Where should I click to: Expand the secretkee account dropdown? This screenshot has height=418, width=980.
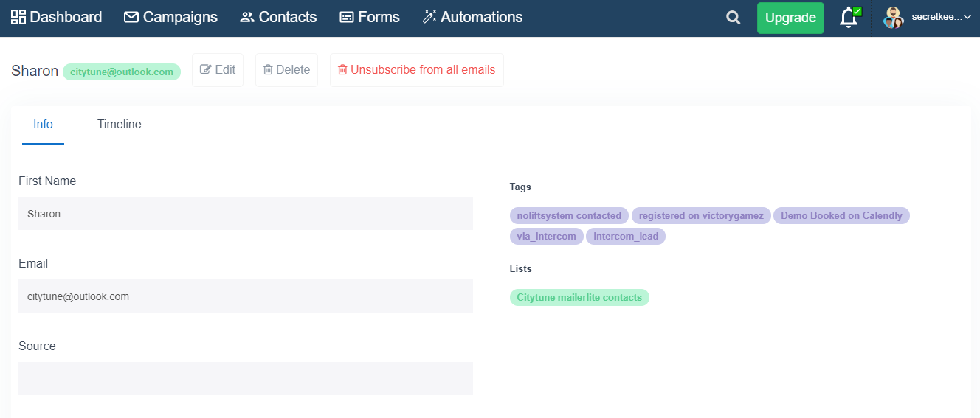tap(942, 18)
